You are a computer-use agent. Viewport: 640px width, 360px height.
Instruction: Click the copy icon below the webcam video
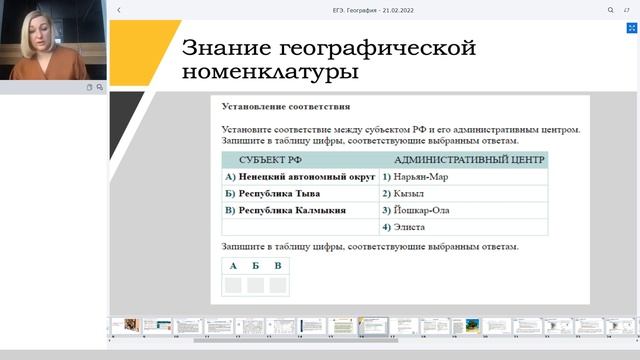[x=89, y=87]
